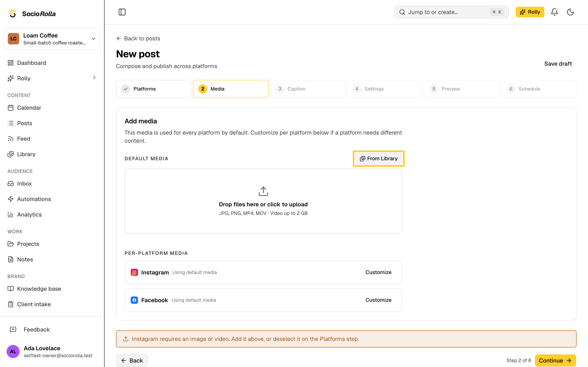
Task: Click Continue to next step
Action: [555, 360]
